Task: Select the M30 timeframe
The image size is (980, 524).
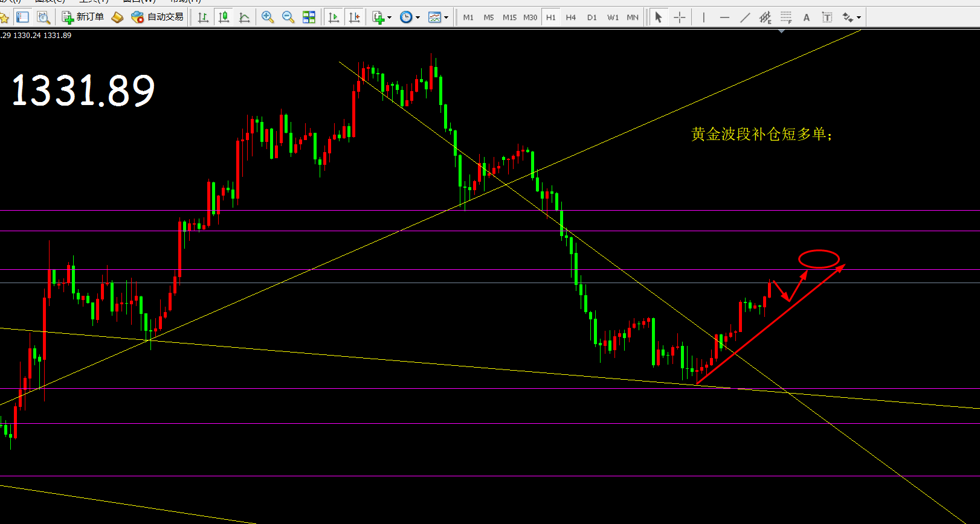Action: click(530, 18)
